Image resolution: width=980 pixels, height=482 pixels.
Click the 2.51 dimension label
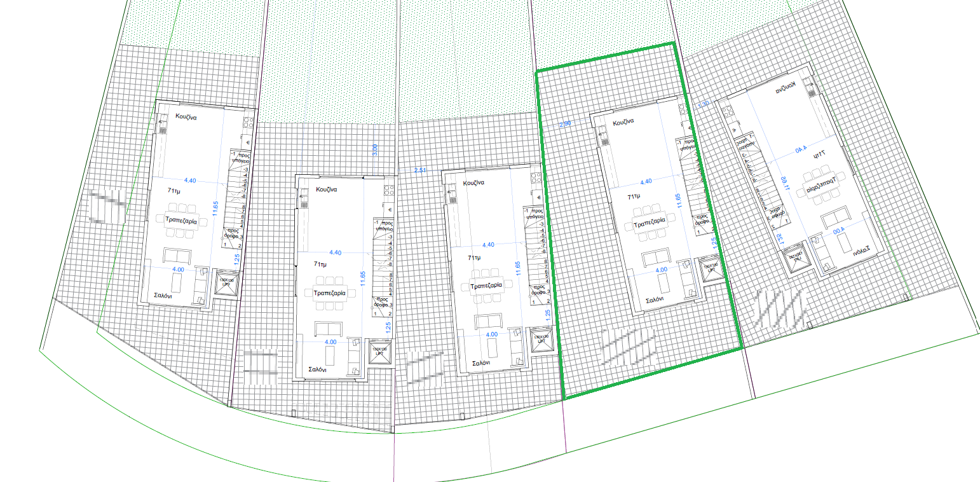click(421, 170)
